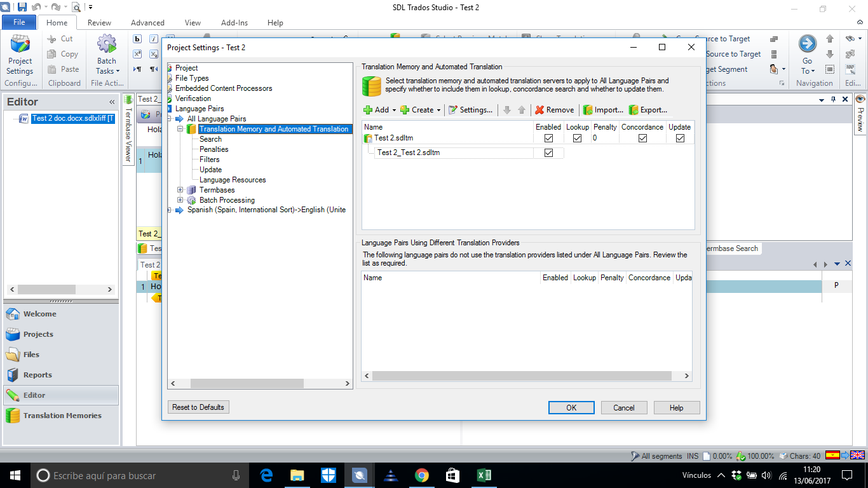Screen dimensions: 868x488
Task: Expand the Batch Processing tree node
Action: pyautogui.click(x=181, y=200)
